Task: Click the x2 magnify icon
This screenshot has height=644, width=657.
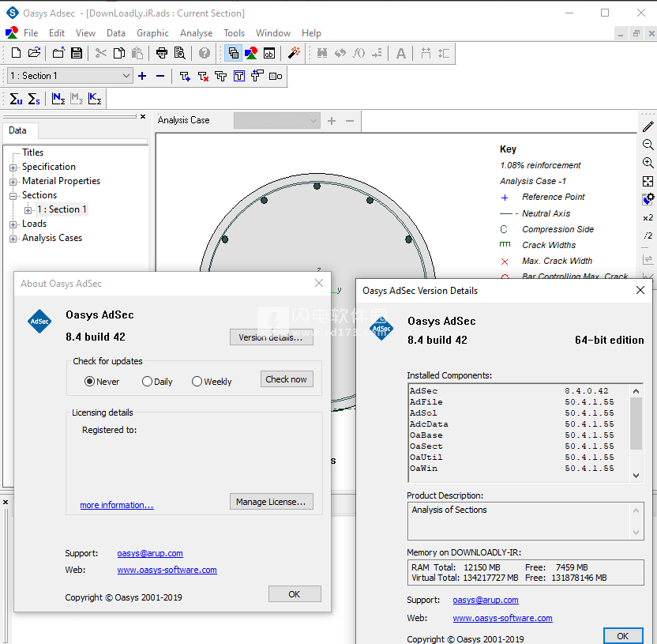Action: pos(648,217)
